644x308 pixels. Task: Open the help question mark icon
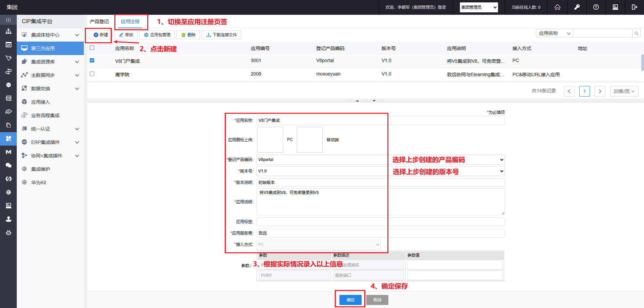[x=596, y=7]
